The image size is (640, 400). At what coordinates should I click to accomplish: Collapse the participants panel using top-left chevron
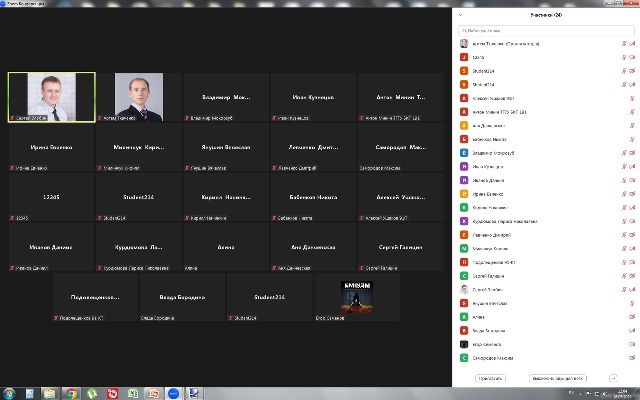460,16
